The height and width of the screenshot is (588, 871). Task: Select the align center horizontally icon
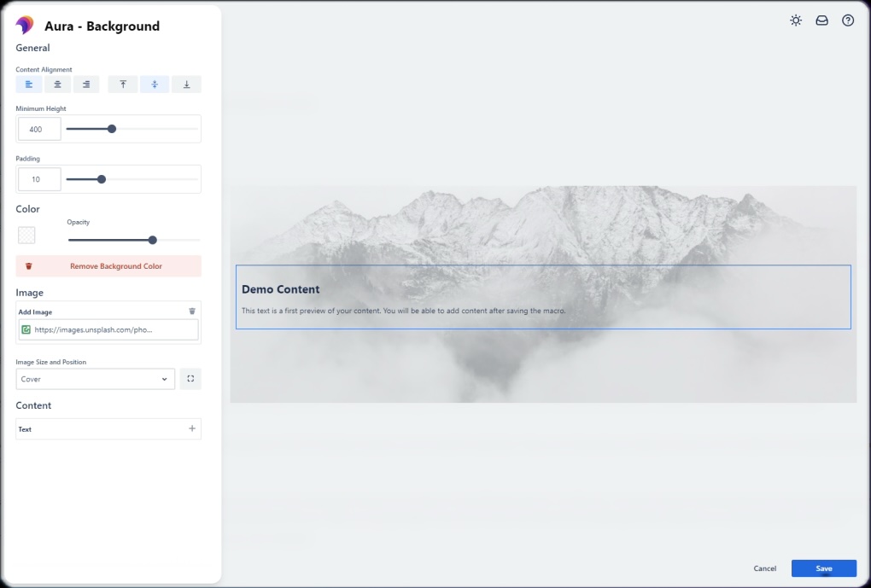[x=57, y=84]
